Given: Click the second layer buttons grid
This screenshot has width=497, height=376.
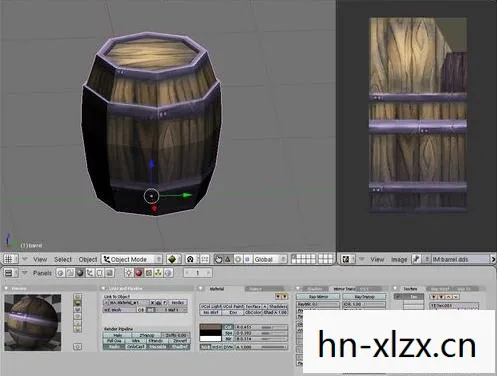Looking at the screenshot, I should click(326, 259).
